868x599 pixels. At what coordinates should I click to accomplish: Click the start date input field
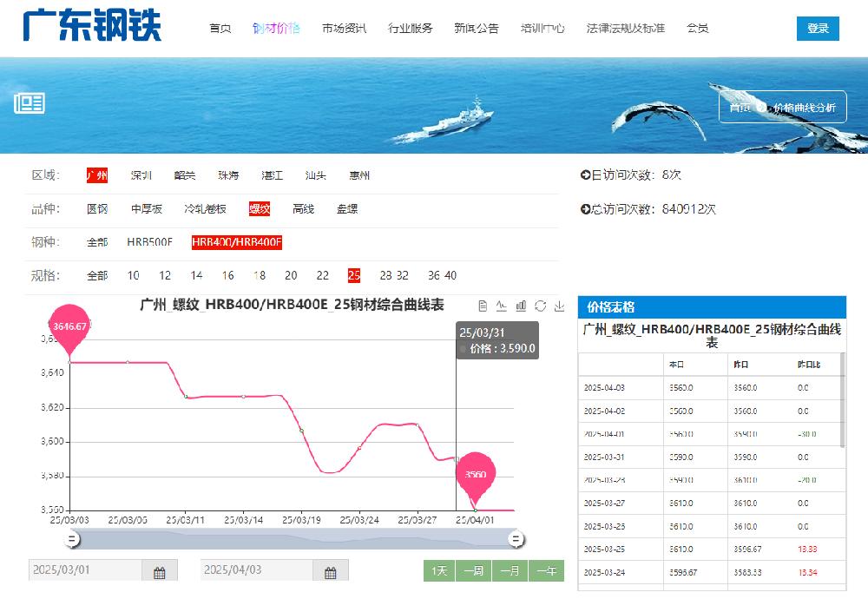85,570
